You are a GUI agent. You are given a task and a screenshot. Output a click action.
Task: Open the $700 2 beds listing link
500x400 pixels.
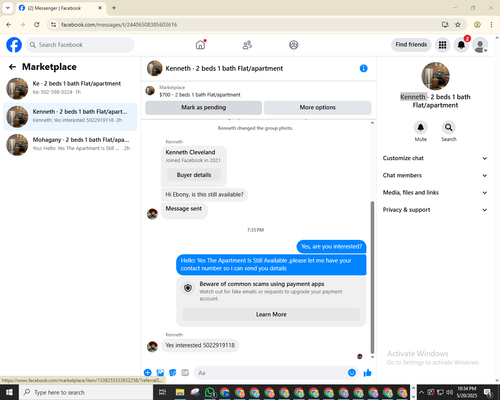click(x=200, y=95)
